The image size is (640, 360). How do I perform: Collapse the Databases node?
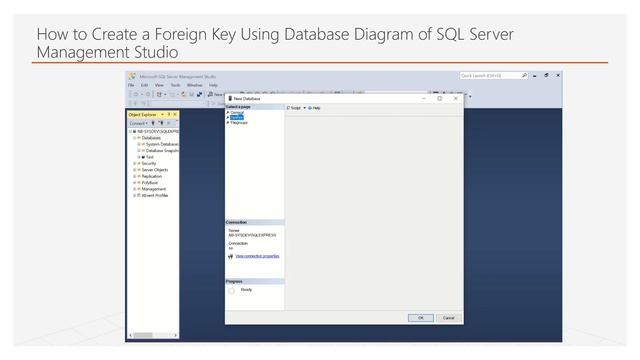pyautogui.click(x=134, y=138)
